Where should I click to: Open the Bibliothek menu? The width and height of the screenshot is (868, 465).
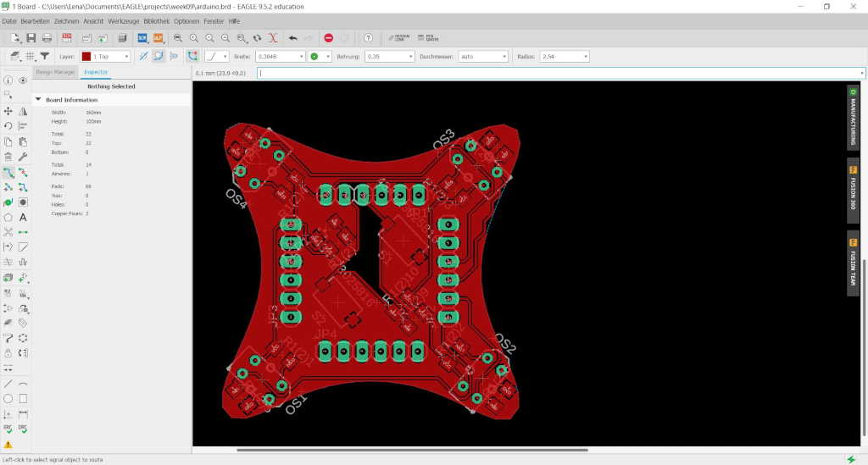pos(157,21)
